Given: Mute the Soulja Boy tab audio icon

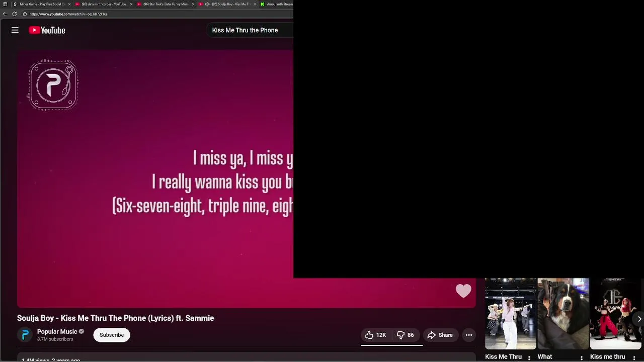Looking at the screenshot, I should click(207, 4).
